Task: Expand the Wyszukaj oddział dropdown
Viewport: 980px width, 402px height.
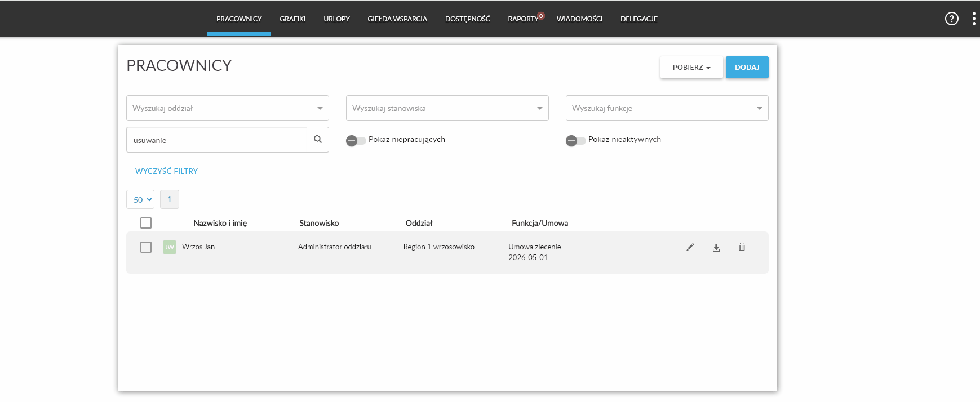Action: 228,108
